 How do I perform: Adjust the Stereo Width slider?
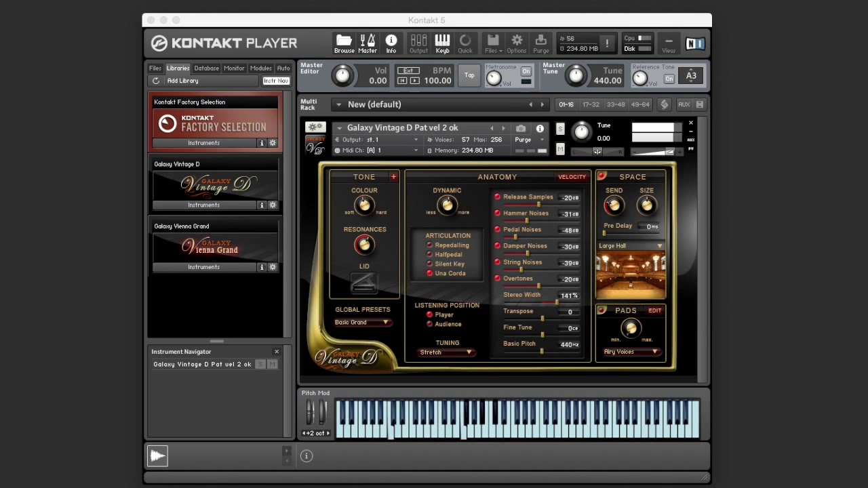coord(556,302)
